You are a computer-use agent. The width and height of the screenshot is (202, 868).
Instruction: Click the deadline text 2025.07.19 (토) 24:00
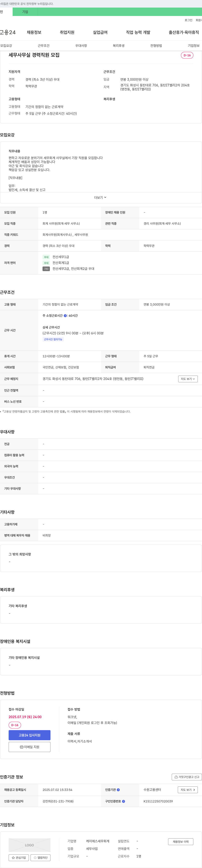(25, 717)
